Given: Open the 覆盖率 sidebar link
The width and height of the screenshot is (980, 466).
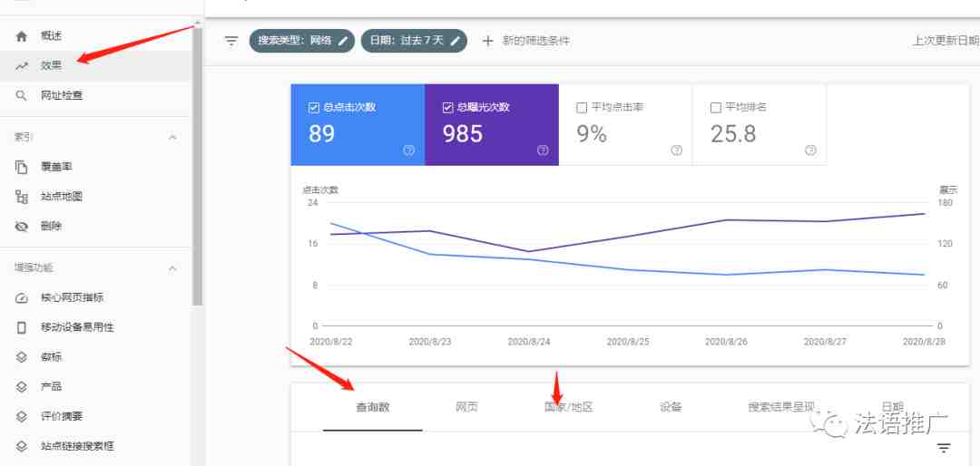Looking at the screenshot, I should click(x=57, y=167).
